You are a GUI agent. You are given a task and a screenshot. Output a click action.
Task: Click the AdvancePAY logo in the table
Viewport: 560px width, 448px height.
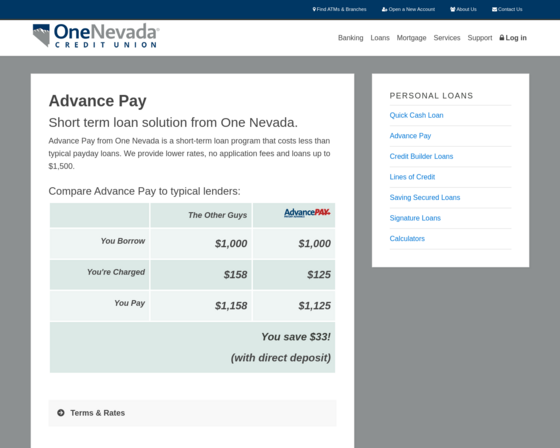[x=307, y=213]
